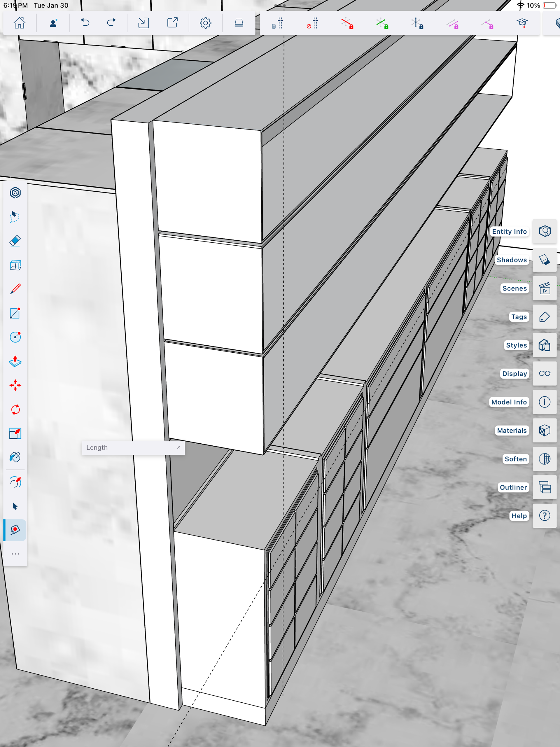
Task: Toggle green axis lock
Action: click(382, 23)
